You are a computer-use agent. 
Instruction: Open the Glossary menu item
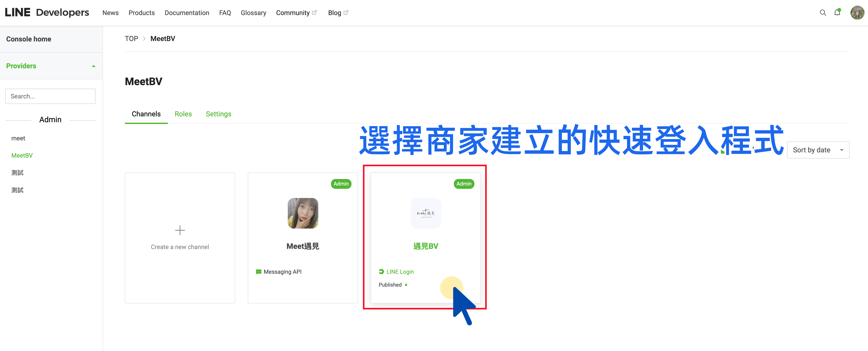pos(253,13)
